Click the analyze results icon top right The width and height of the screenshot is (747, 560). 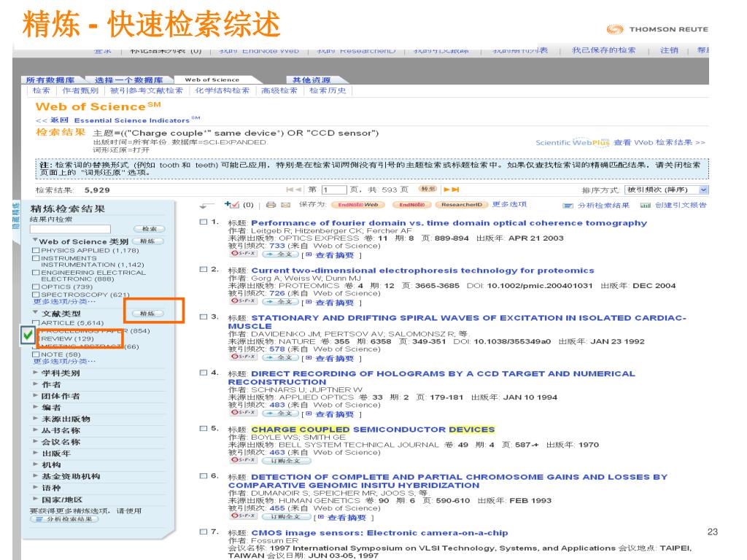coord(568,206)
